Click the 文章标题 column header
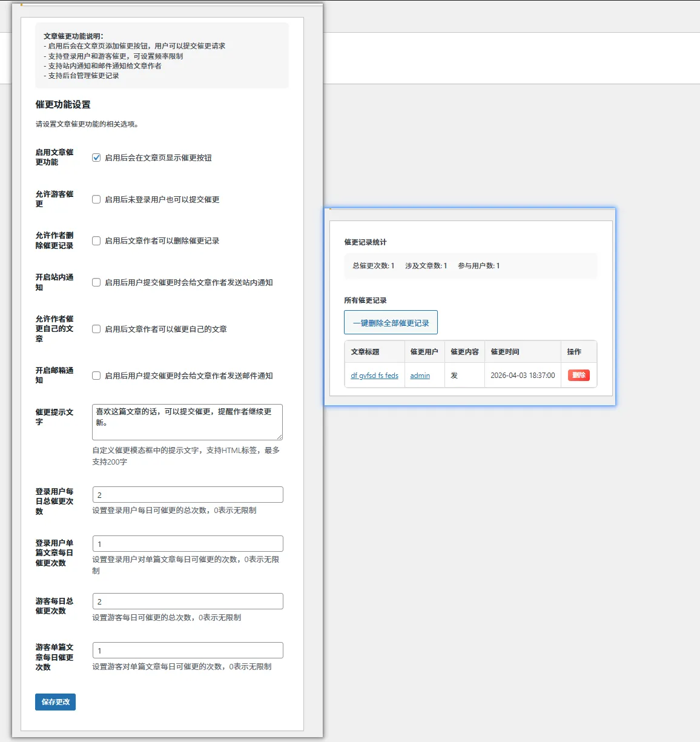 pos(366,351)
